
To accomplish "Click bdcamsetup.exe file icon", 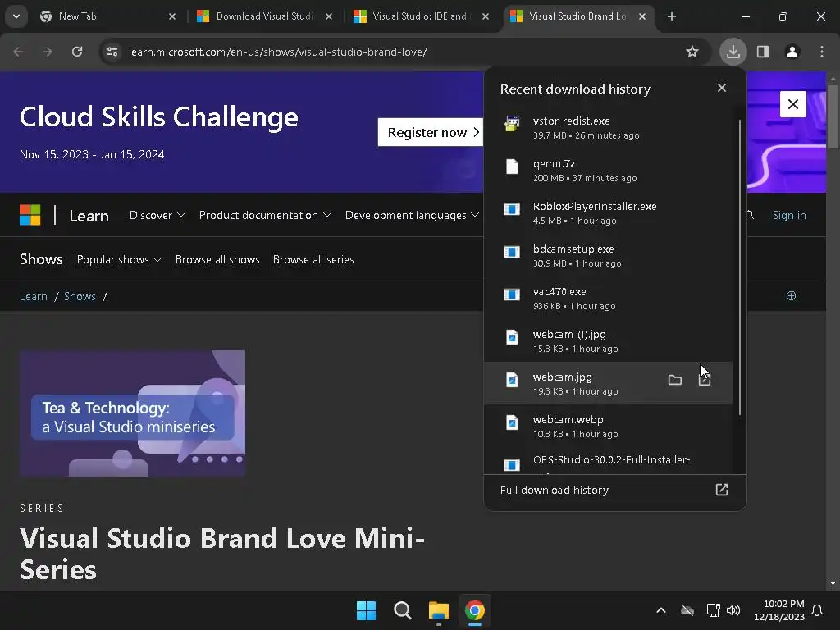I will 512,252.
